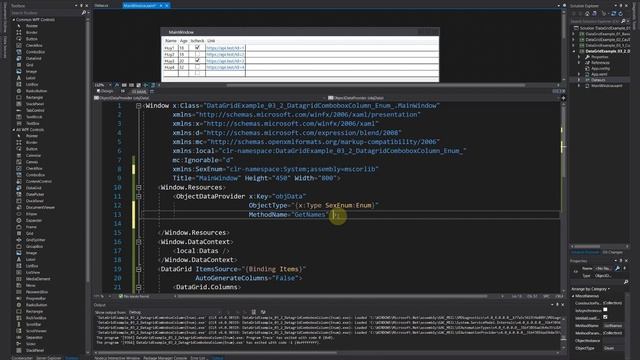Open the Hua1 row hyperlink in the designer
The image size is (640, 360).
(x=225, y=48)
